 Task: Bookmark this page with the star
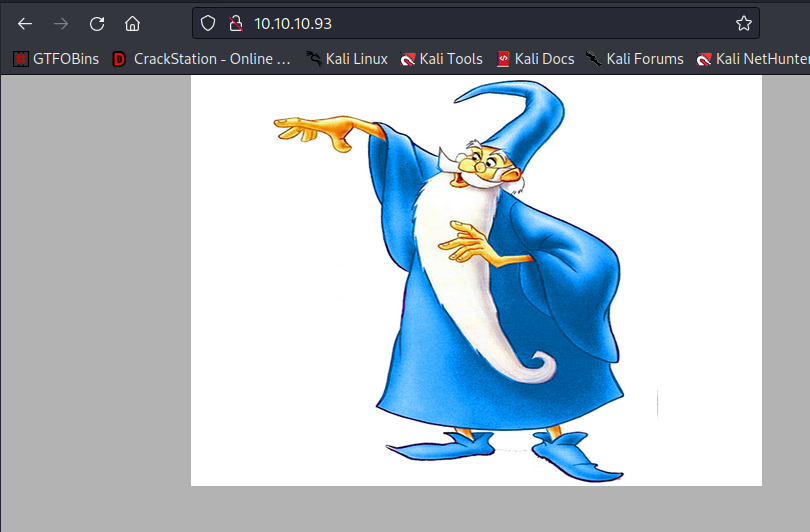click(743, 23)
